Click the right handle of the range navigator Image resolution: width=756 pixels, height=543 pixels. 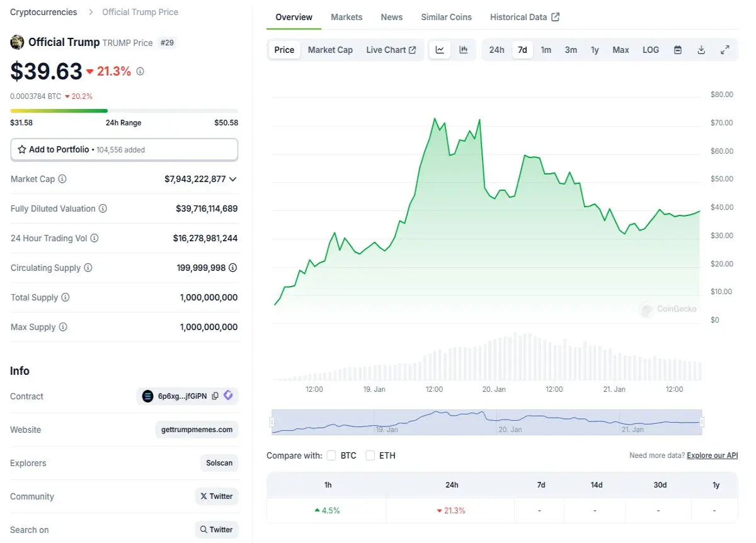click(702, 422)
